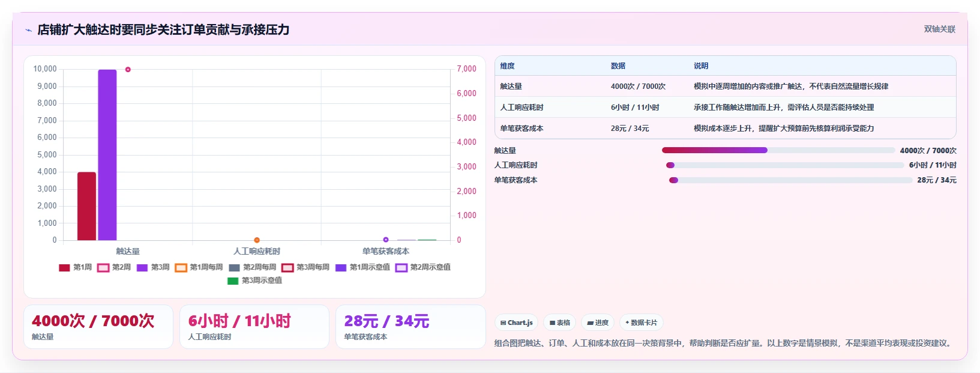
Task: Click the 单笔获客成本 x-axis label
Action: (x=386, y=251)
